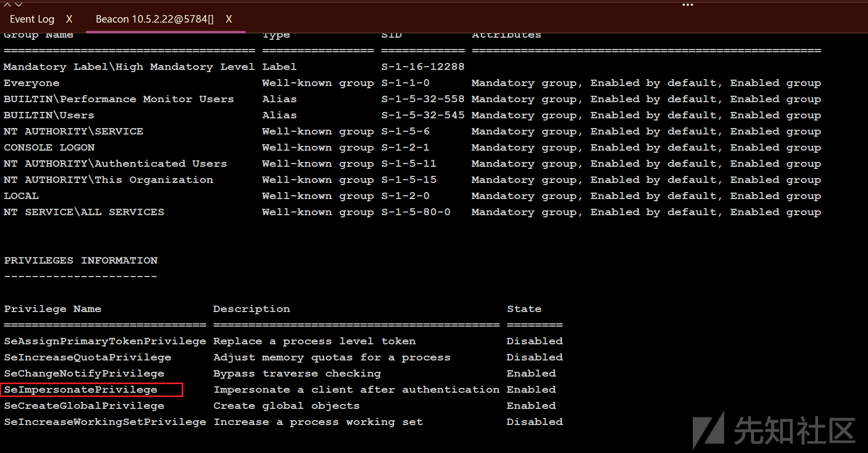Viewport: 868px width, 453px height.
Task: Select the SID value S-1-5-15
Action: 409,180
